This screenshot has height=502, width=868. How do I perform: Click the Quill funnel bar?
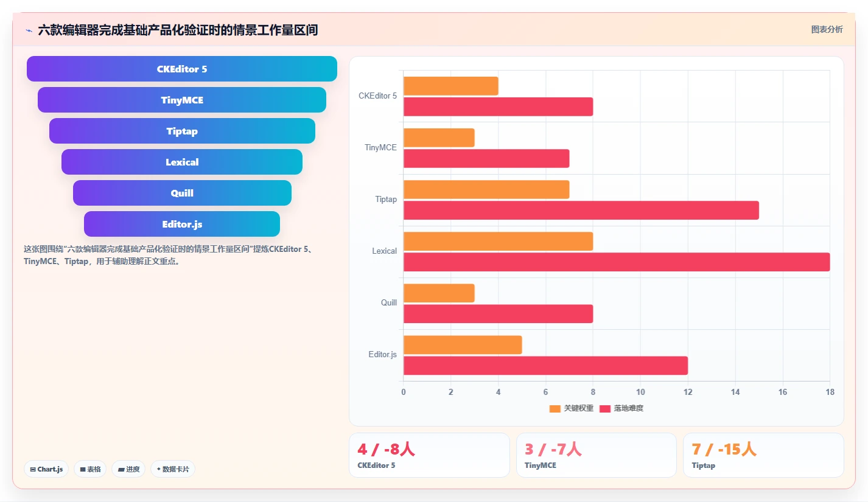[x=182, y=193]
